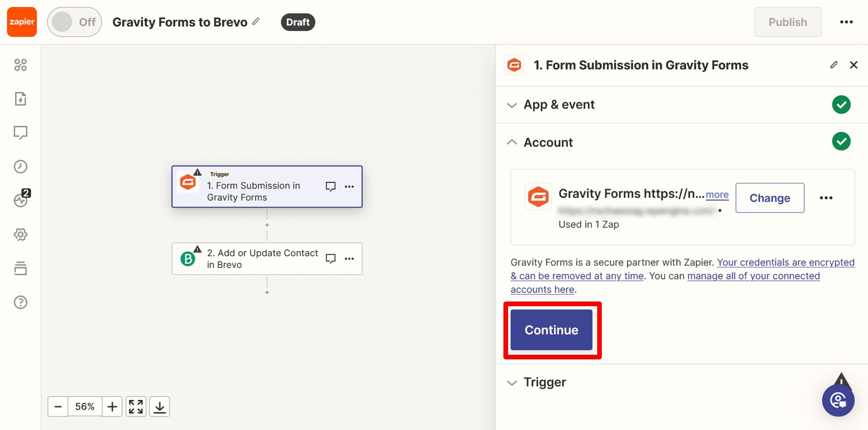Click the Gravity Forms icon on trigger step

coord(187,182)
